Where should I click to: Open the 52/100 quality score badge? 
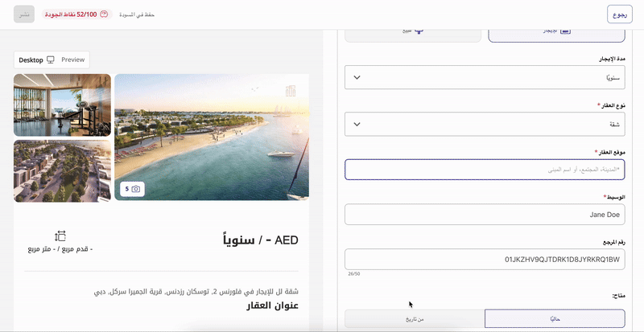point(76,14)
